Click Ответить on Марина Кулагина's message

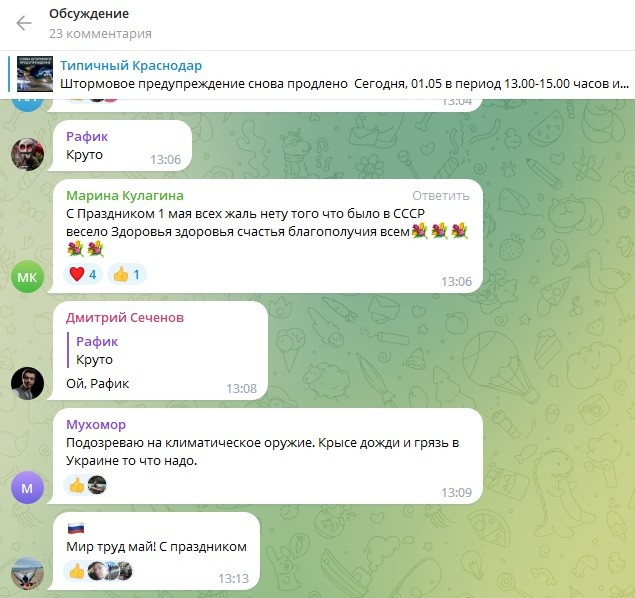tap(441, 196)
